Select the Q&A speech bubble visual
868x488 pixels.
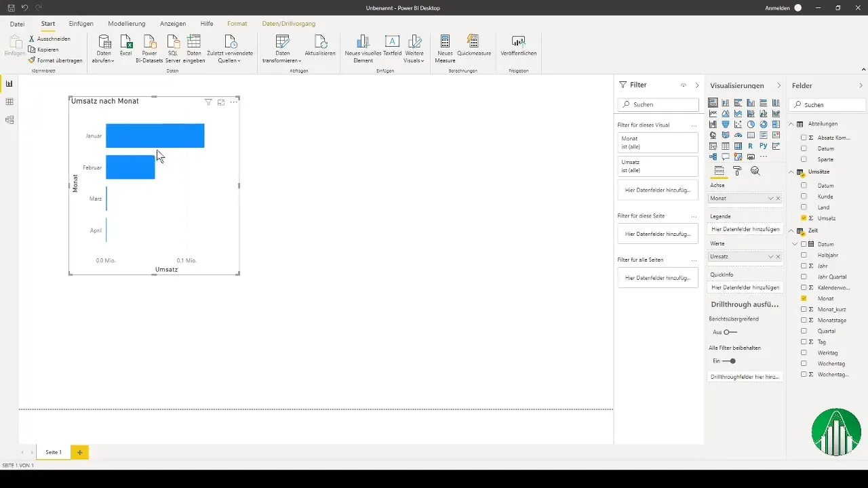pyautogui.click(x=726, y=157)
